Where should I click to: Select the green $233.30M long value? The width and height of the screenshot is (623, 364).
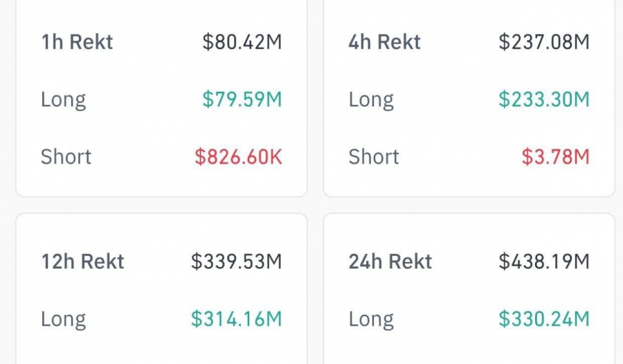click(x=544, y=100)
